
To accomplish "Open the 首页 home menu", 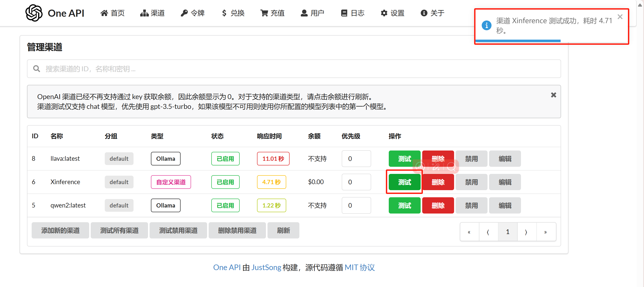I will (113, 13).
